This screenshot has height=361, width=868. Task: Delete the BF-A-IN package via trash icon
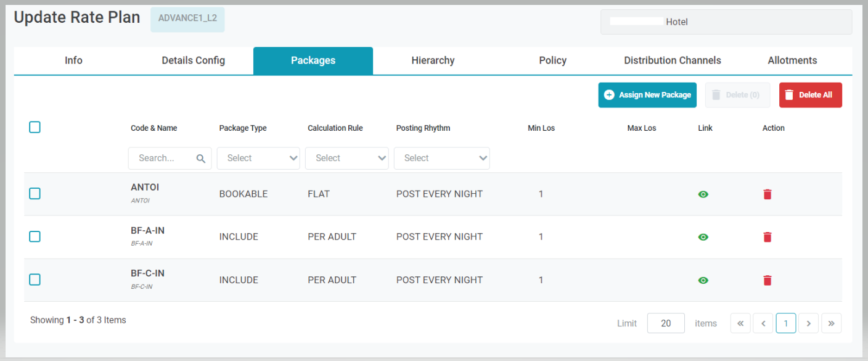[x=768, y=237]
